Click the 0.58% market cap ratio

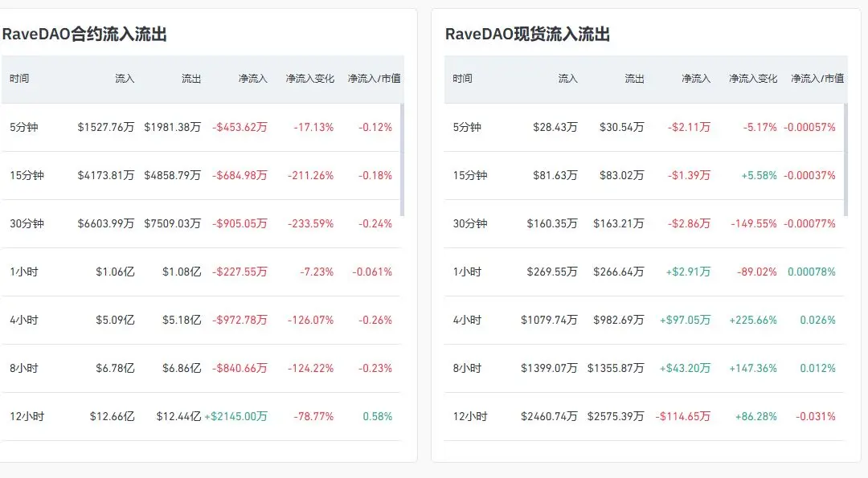(377, 416)
